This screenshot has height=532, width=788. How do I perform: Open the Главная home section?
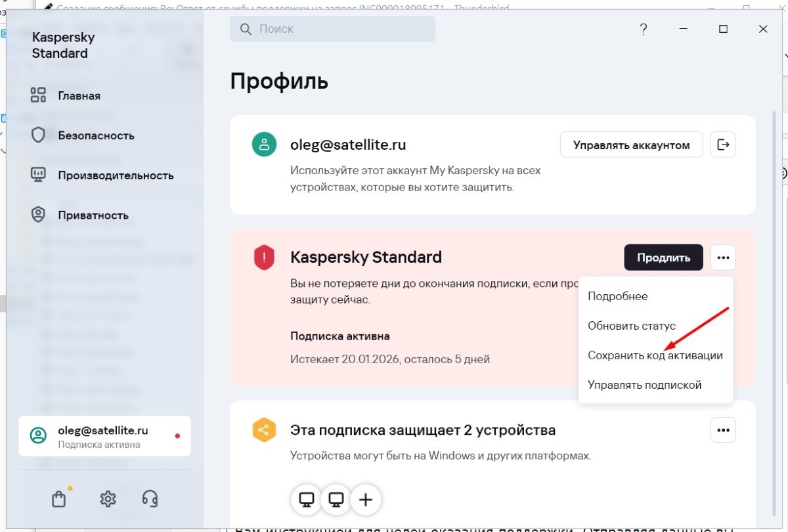point(66,95)
